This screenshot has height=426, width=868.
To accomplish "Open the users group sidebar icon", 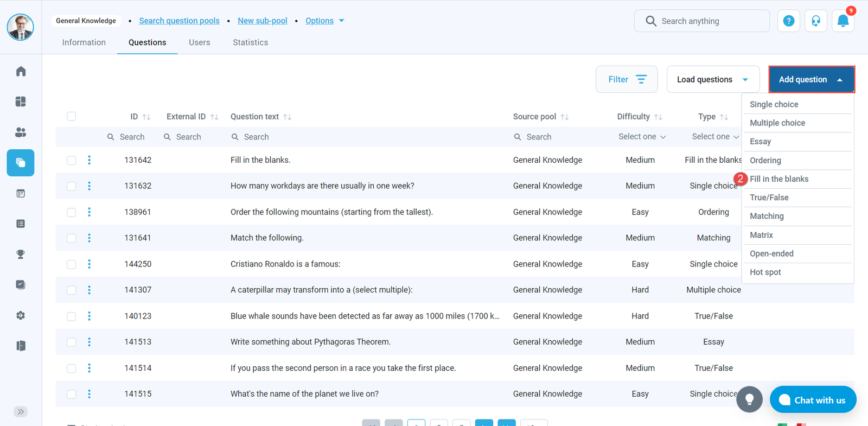I will (21, 132).
